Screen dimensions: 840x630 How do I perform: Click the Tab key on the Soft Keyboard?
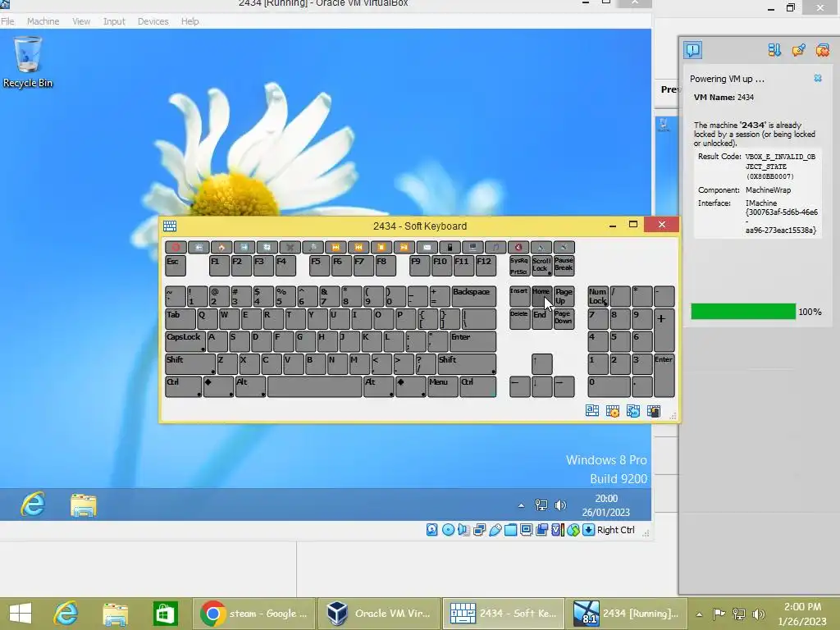point(180,319)
